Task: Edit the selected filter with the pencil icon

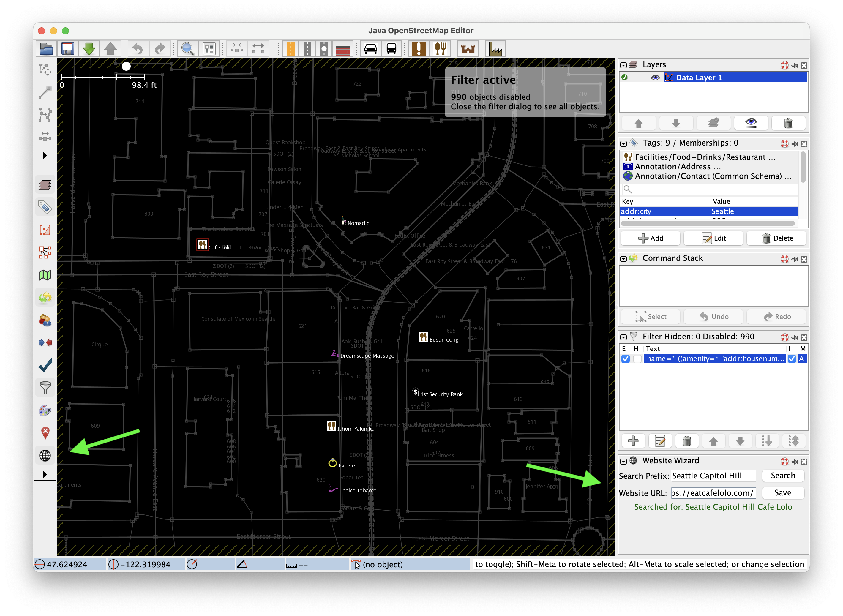Action: point(660,441)
